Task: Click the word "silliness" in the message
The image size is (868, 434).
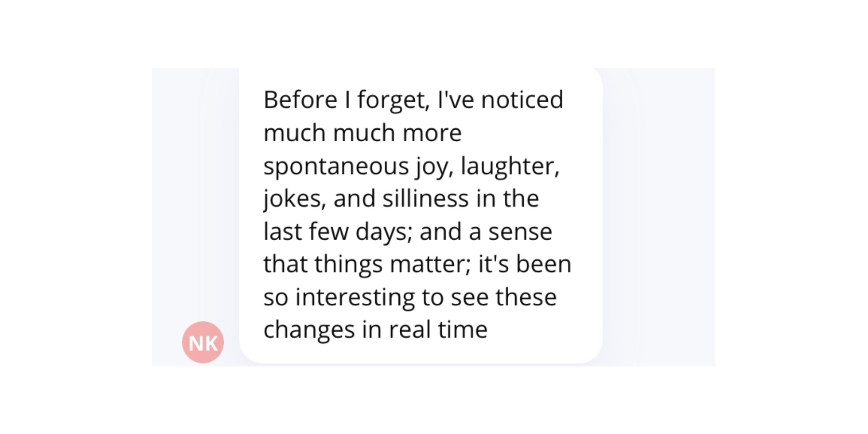Action: click(x=425, y=199)
